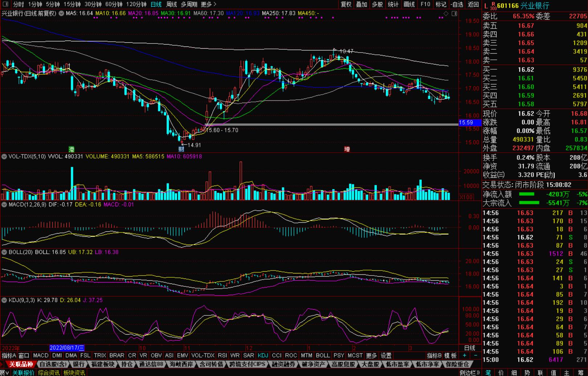Open the 多股 multi-stock view

click(377, 4)
